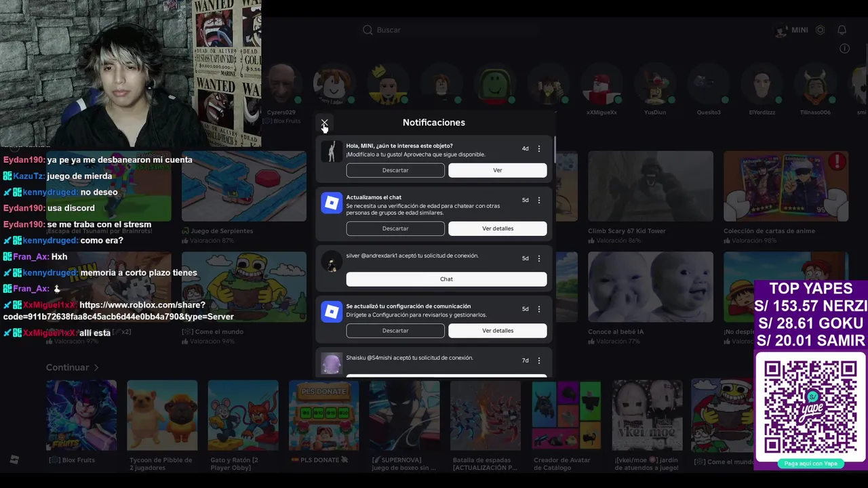Image resolution: width=868 pixels, height=488 pixels.
Task: Open friend Quesito3's avatar
Action: point(709,85)
